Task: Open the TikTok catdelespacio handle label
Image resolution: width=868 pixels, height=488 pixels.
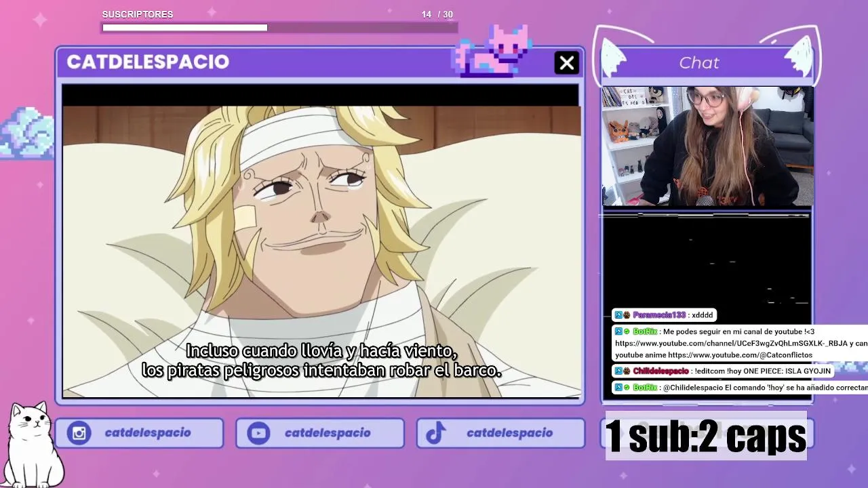Action: pos(510,433)
